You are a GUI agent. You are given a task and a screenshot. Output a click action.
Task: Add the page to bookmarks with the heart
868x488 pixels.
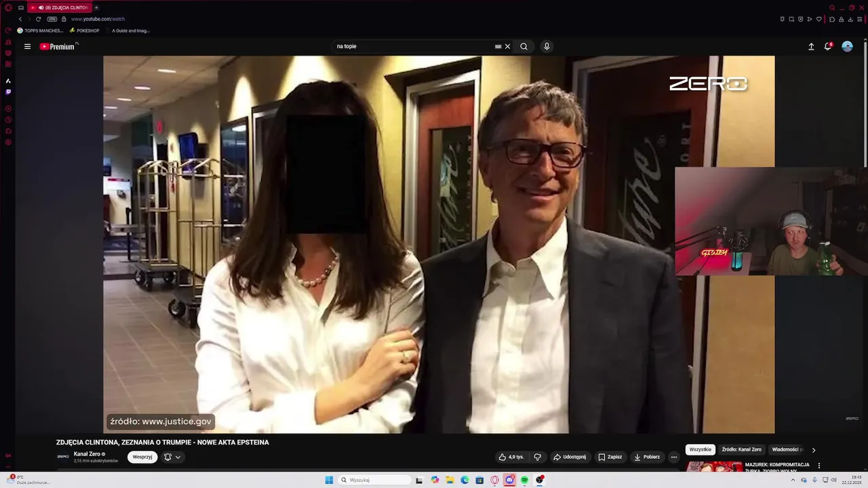tap(818, 19)
